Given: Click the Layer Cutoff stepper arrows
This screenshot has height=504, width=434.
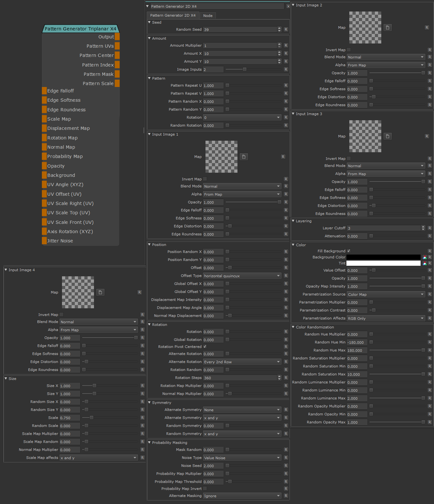Looking at the screenshot, I should point(423,228).
